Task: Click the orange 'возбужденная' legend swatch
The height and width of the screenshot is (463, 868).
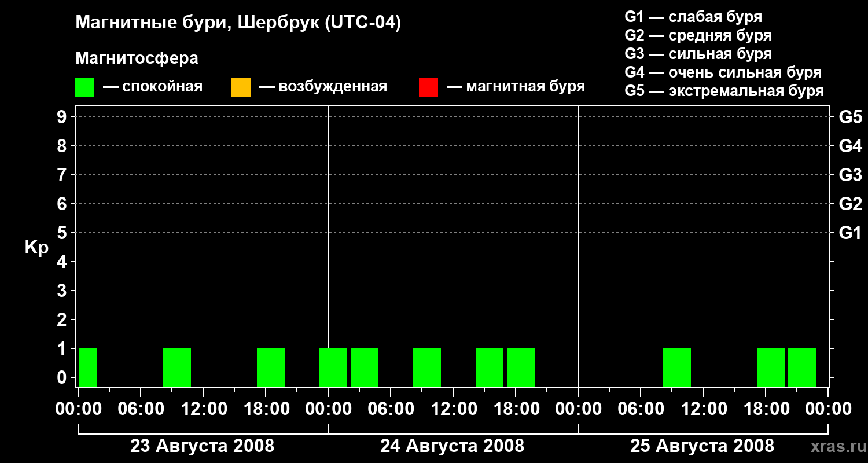Action: pos(241,87)
